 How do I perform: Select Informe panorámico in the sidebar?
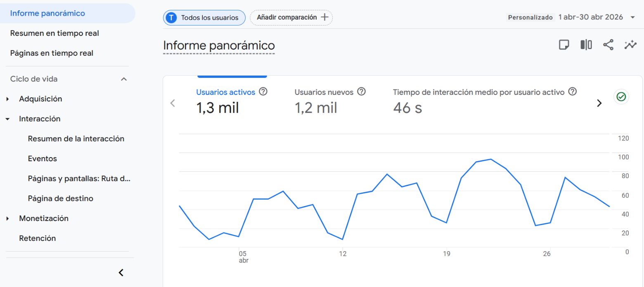68,13
